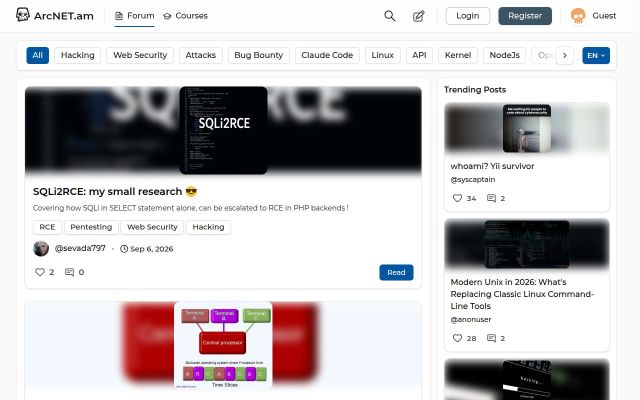640x400 pixels.
Task: Filter by Hacking category
Action: pos(78,56)
